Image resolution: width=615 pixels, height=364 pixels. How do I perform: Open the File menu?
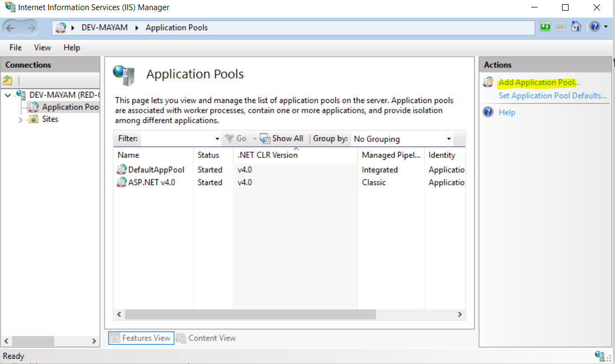coord(15,48)
